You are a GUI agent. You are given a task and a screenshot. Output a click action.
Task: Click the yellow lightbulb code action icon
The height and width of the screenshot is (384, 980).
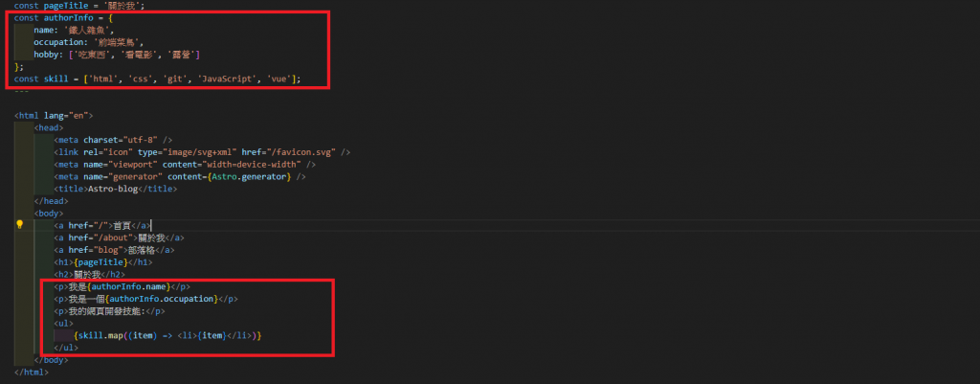19,225
